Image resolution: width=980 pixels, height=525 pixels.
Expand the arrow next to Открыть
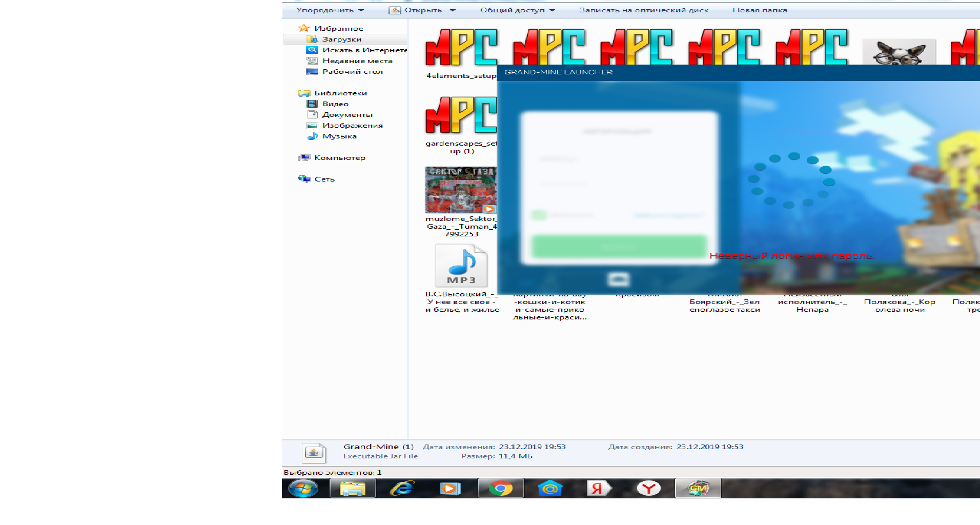point(453,10)
